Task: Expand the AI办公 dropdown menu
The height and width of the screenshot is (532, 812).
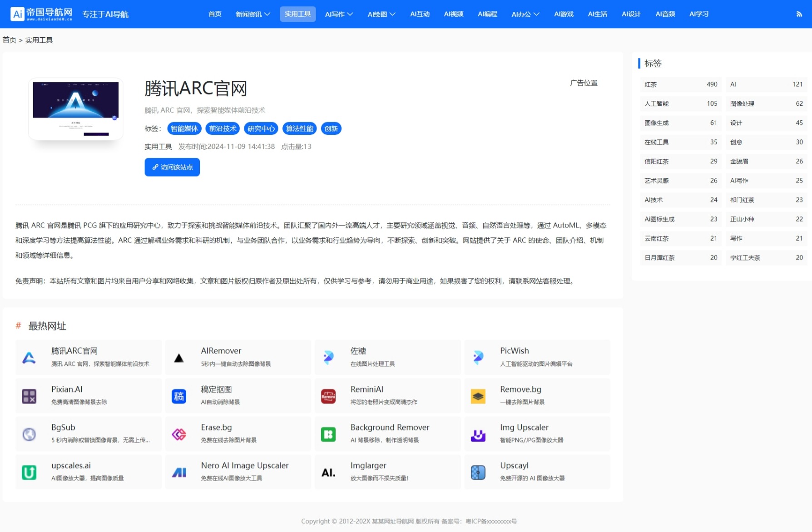Action: pos(525,14)
